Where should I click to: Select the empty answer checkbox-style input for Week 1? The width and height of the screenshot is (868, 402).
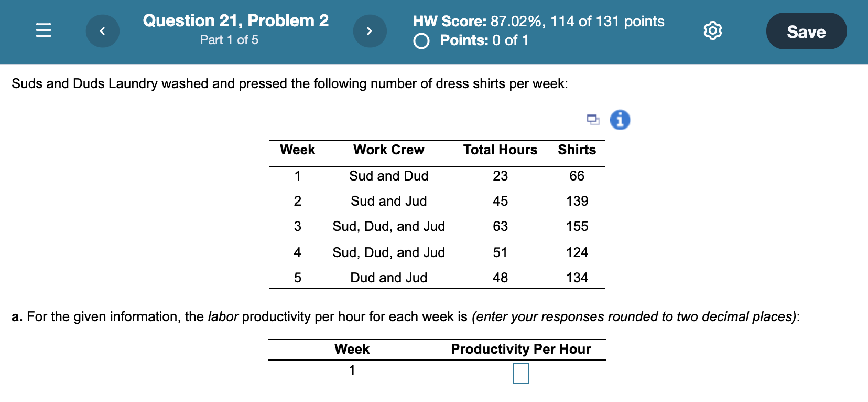click(x=520, y=373)
